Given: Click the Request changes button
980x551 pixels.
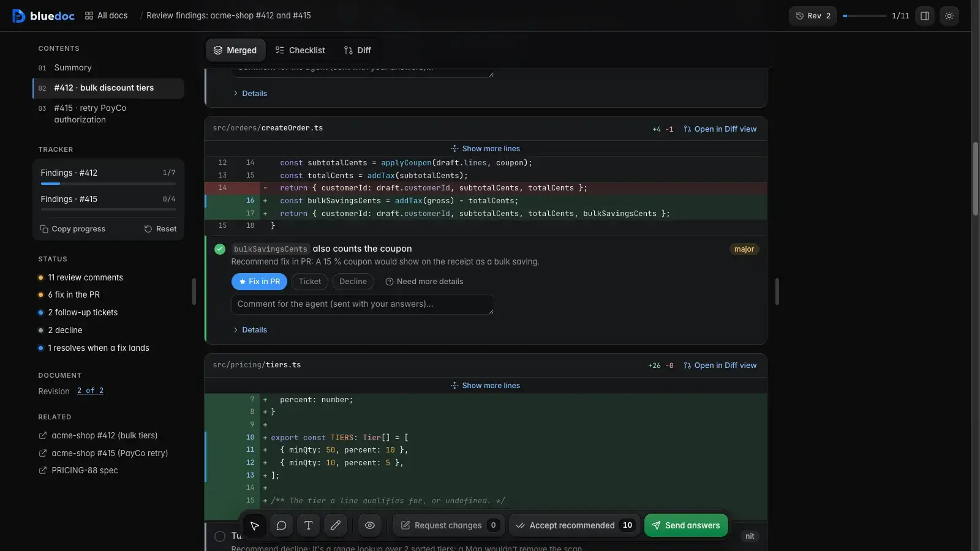Looking at the screenshot, I should coord(449,525).
